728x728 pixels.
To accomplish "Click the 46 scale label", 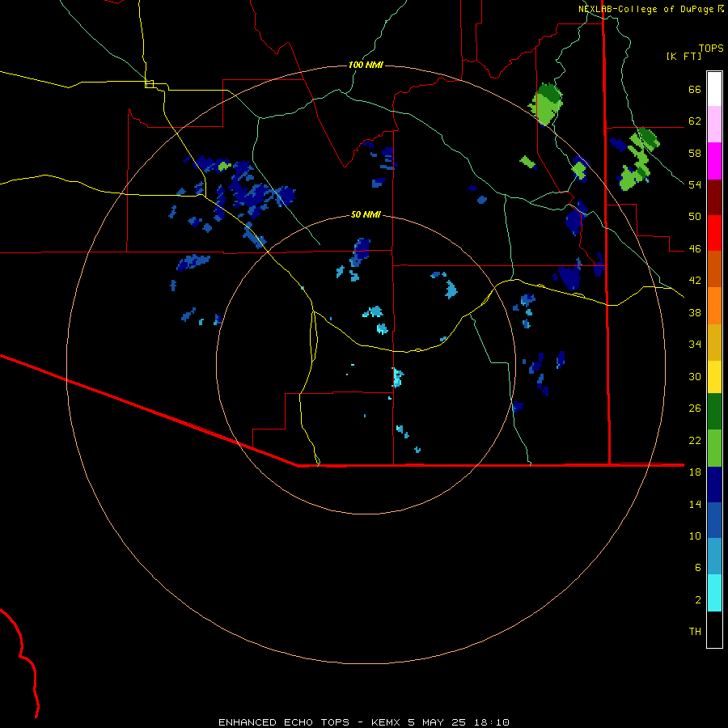I will pyautogui.click(x=695, y=249).
